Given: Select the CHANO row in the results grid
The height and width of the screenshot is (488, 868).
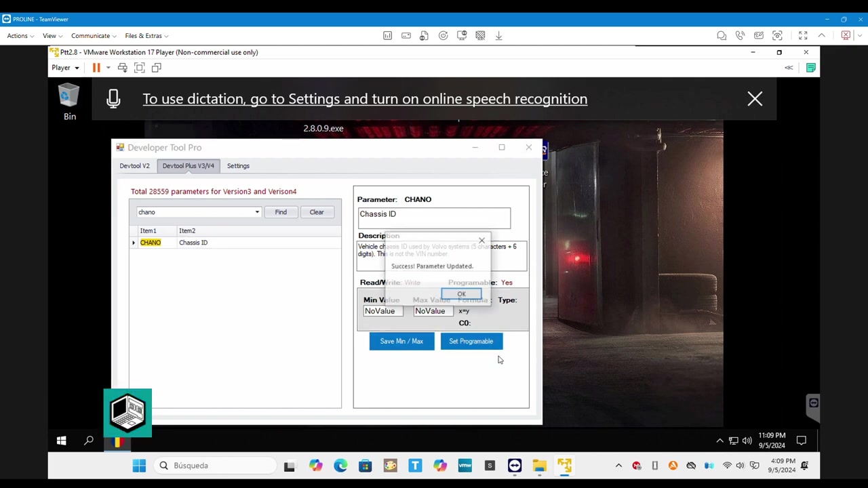Looking at the screenshot, I should pyautogui.click(x=235, y=243).
